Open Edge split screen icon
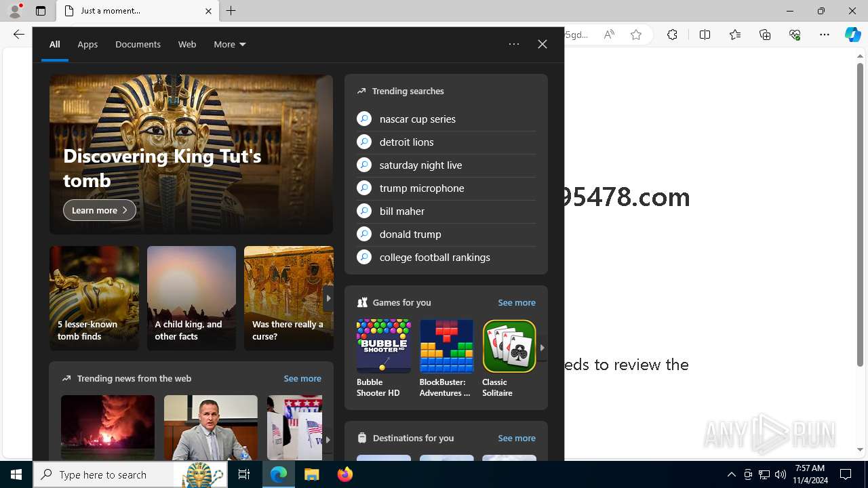 point(705,35)
